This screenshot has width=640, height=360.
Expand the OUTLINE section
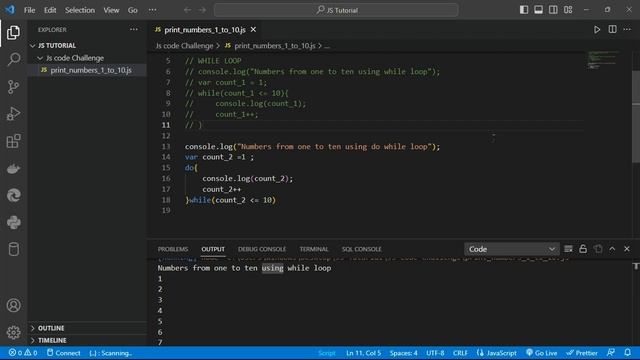[87, 328]
